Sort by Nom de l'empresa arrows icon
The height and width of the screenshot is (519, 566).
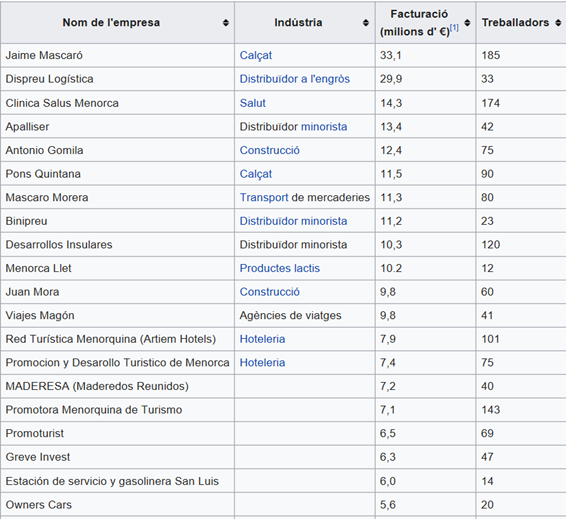coord(226,23)
